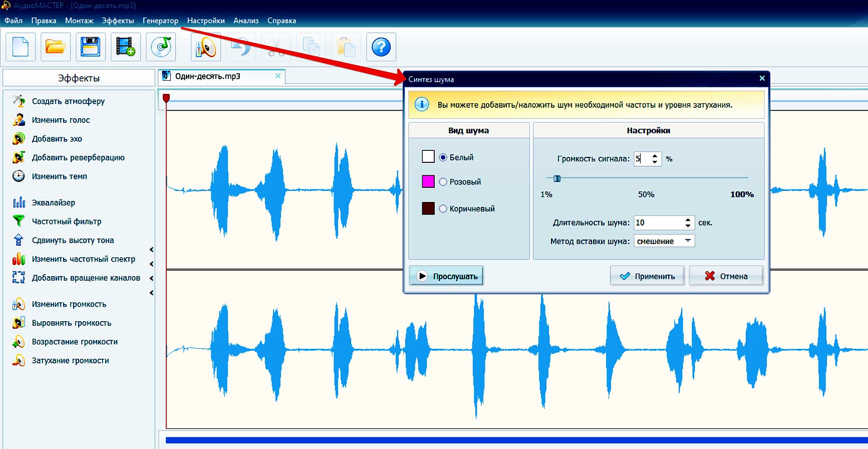The width and height of the screenshot is (868, 449).
Task: Open the Справка menu
Action: tap(281, 21)
